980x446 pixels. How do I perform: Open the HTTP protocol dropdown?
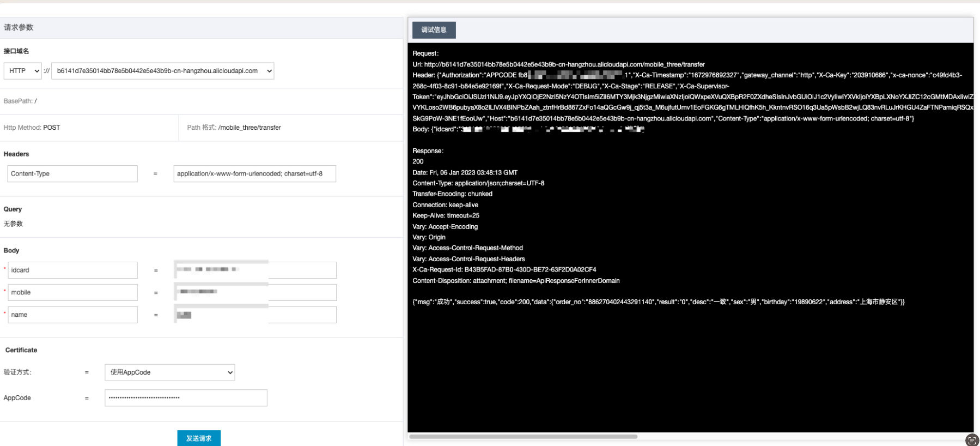coord(22,71)
